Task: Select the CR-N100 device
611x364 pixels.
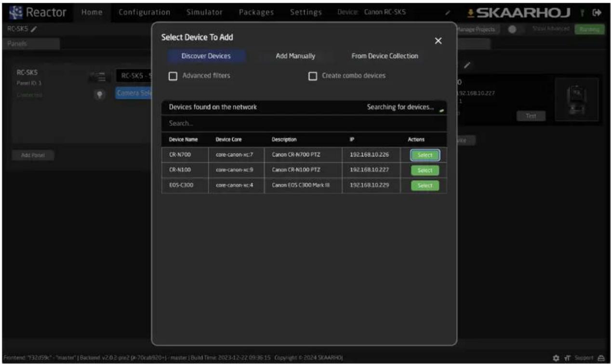Action: pos(425,170)
